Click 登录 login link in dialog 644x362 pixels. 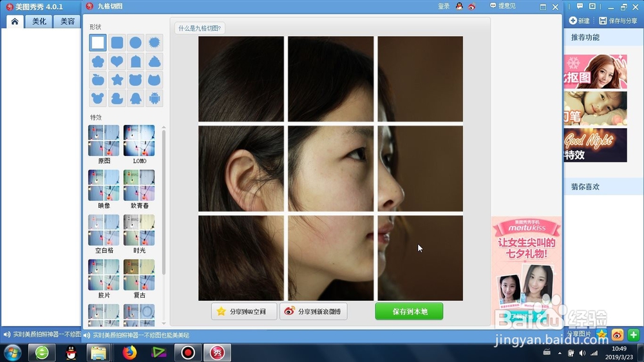coord(444,6)
